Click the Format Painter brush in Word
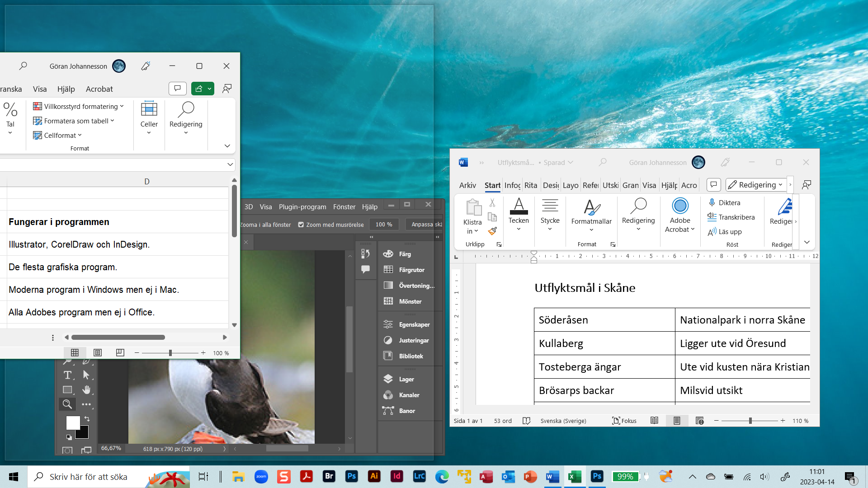868x488 pixels. [492, 231]
